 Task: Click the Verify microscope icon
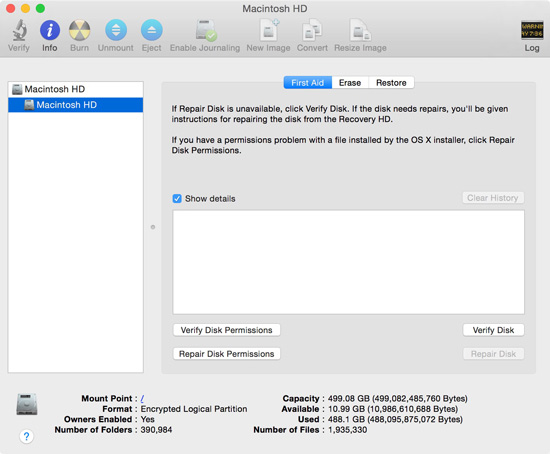point(19,30)
